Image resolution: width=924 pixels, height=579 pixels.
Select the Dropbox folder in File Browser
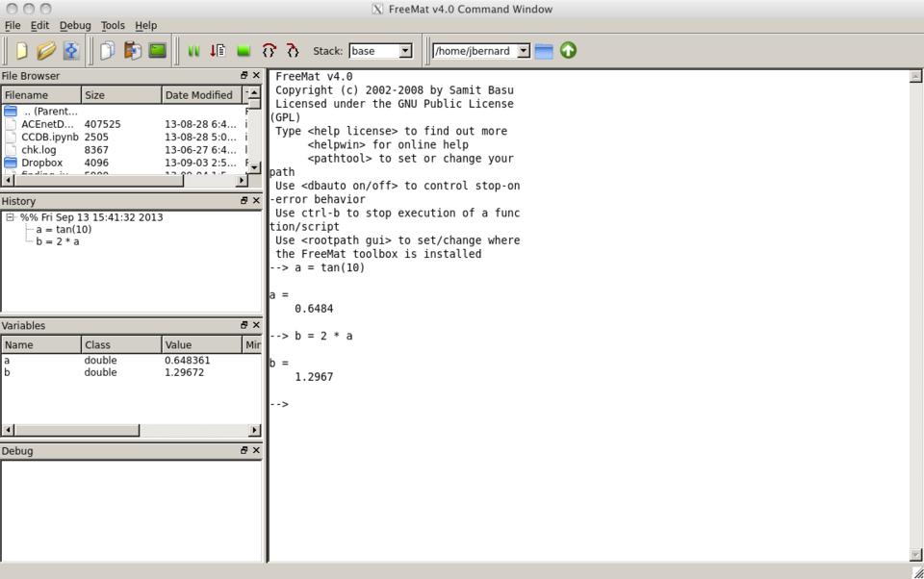tap(41, 164)
